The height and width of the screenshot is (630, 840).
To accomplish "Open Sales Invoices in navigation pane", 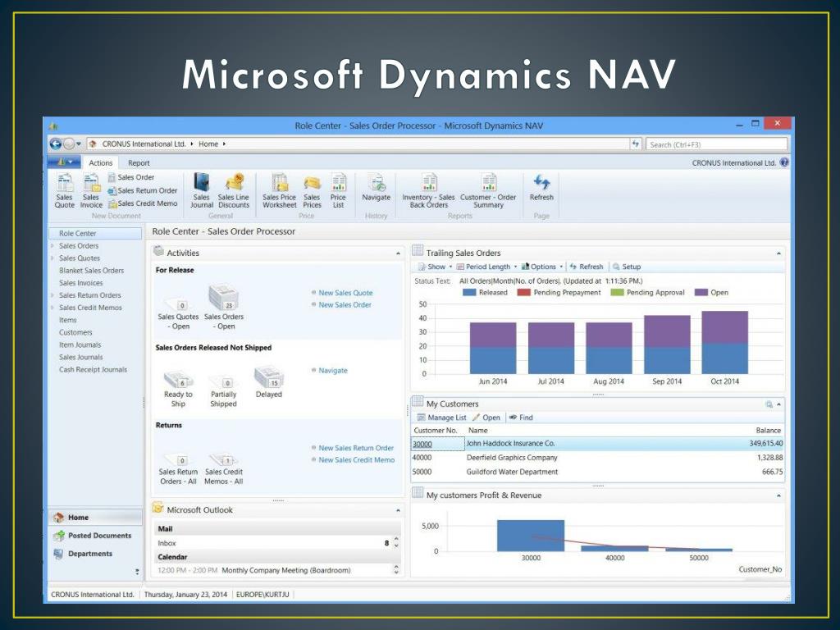I will tap(80, 283).
